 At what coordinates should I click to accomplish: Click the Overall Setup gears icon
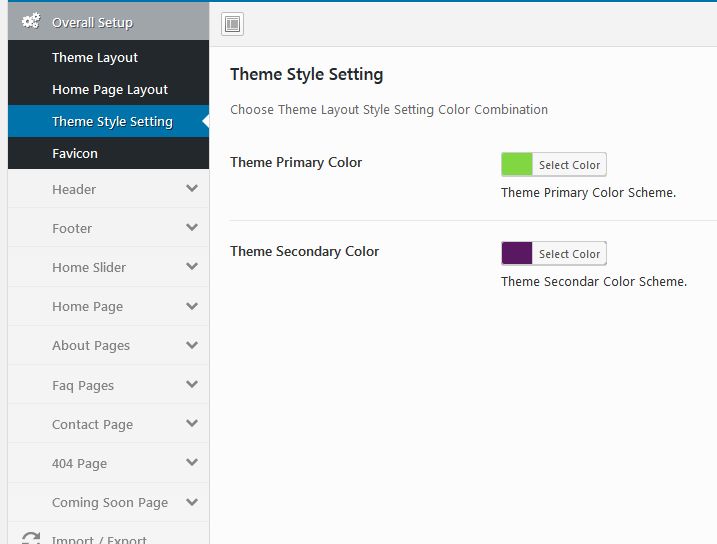(x=31, y=21)
